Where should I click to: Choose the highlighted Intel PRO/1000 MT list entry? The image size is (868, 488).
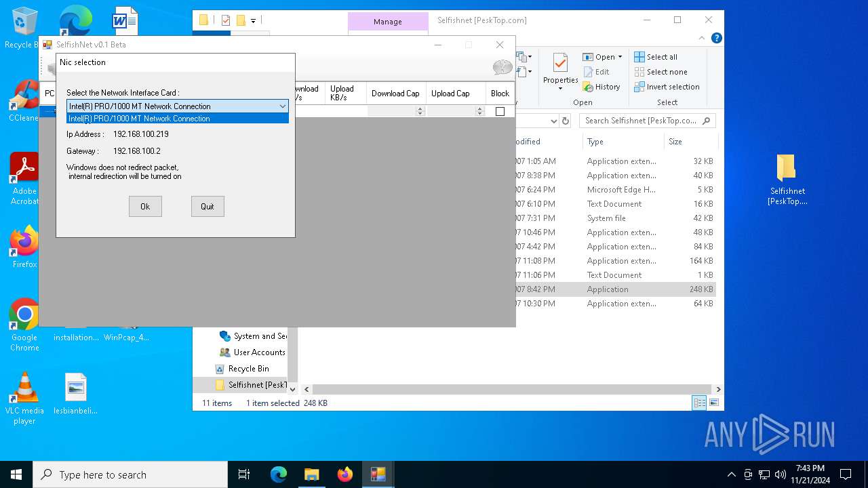[x=178, y=118]
